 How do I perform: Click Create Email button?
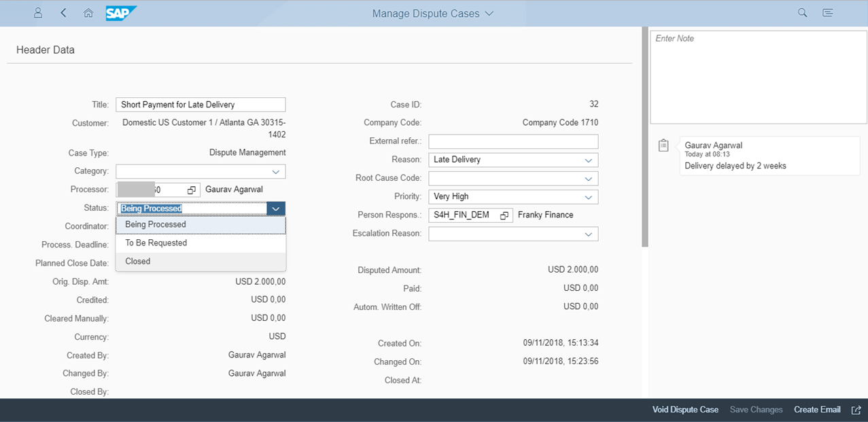tap(817, 410)
